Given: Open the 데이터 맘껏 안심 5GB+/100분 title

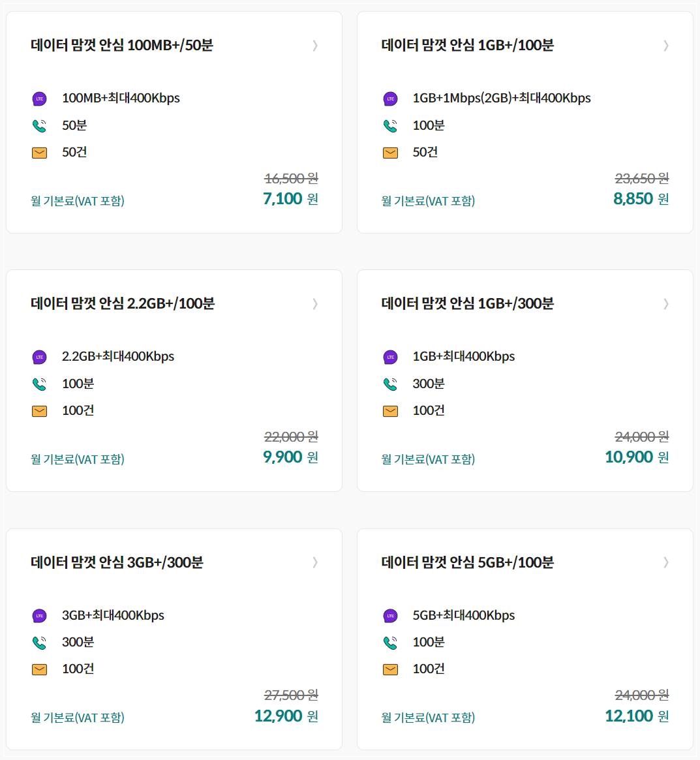Looking at the screenshot, I should (x=467, y=562).
